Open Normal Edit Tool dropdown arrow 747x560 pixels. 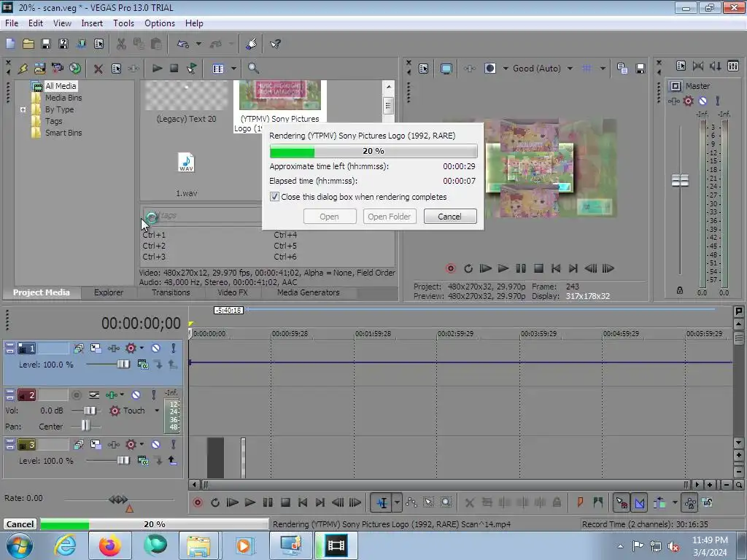pos(397,502)
